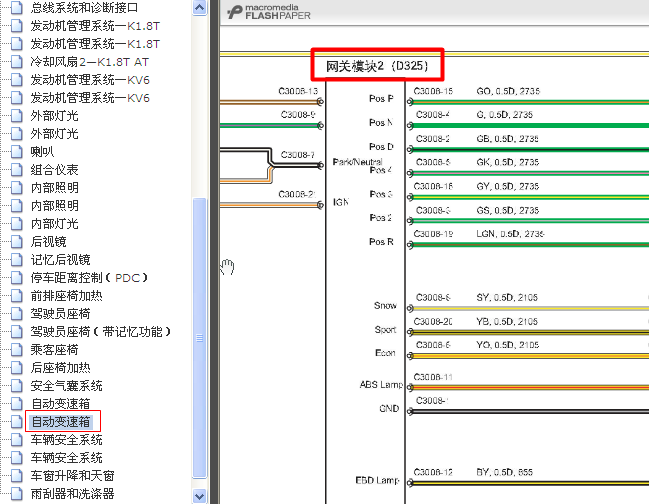
Task: Open 停车距离控制(PDC) entry
Action: pyautogui.click(x=89, y=278)
